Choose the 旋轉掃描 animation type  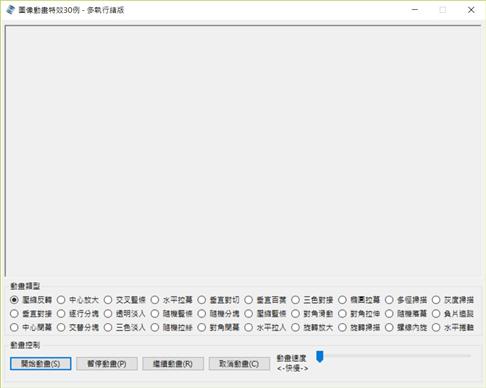point(359,327)
